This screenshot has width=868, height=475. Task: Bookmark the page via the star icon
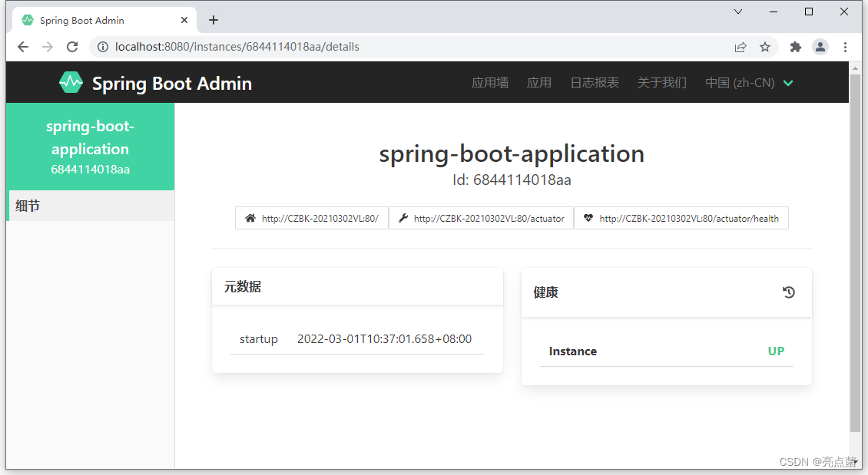765,47
